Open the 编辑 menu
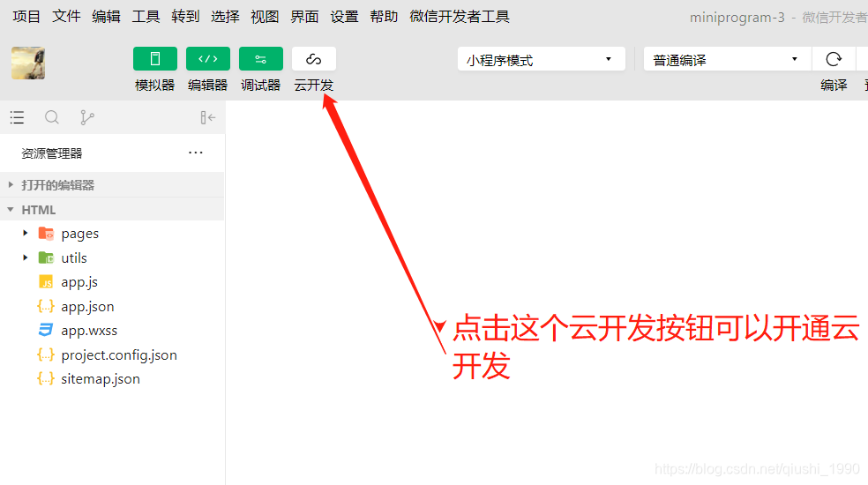 point(106,17)
